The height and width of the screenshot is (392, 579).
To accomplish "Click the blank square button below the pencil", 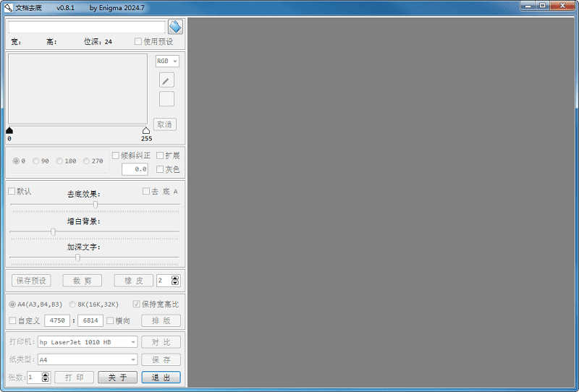I will pos(166,99).
